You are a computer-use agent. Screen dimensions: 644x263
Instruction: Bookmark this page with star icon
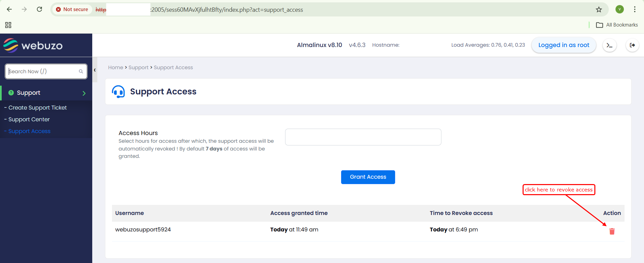(x=599, y=10)
